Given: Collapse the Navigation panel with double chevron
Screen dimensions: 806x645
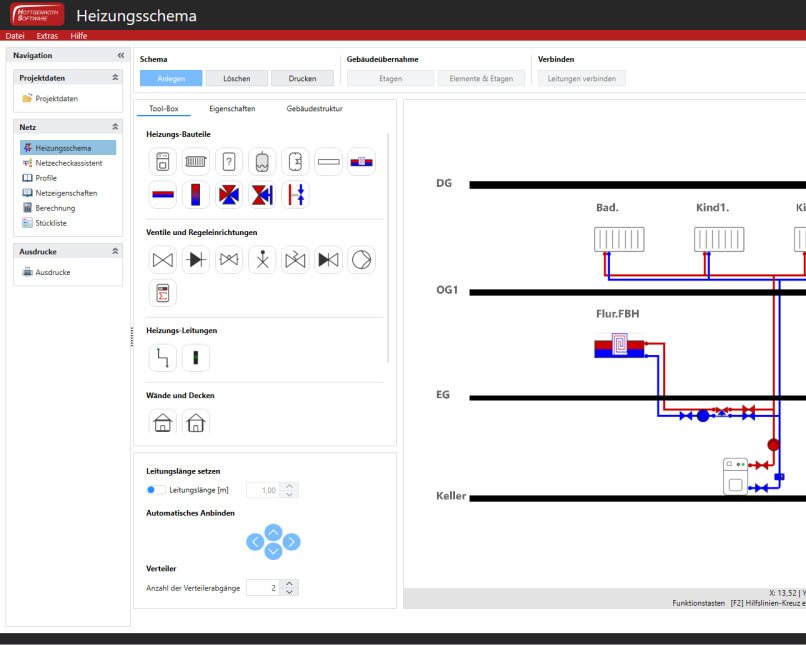Looking at the screenshot, I should [121, 55].
